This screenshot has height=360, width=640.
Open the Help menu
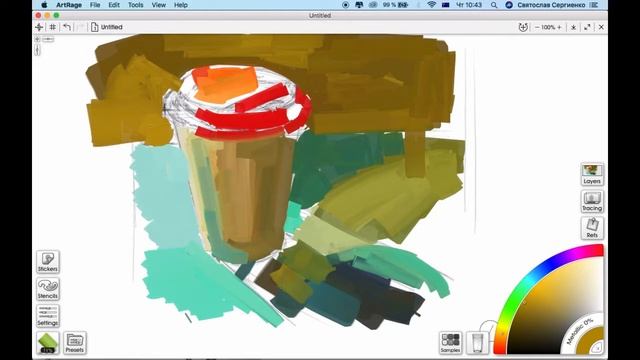click(181, 5)
